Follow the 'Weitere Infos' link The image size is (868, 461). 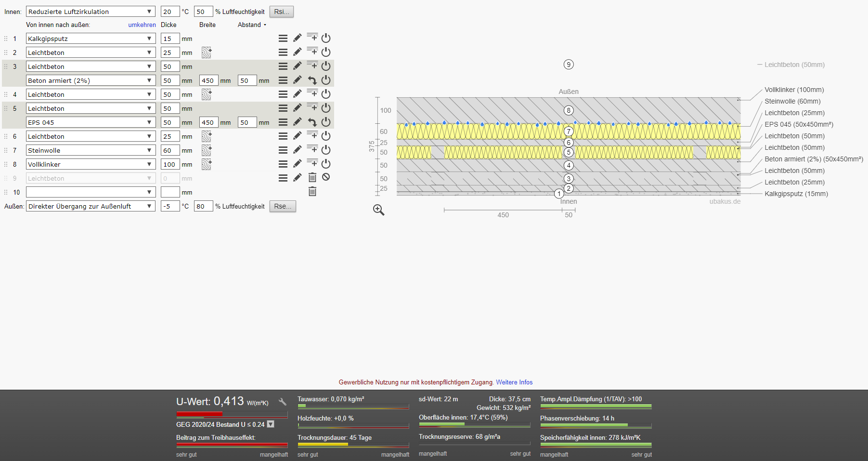click(514, 382)
